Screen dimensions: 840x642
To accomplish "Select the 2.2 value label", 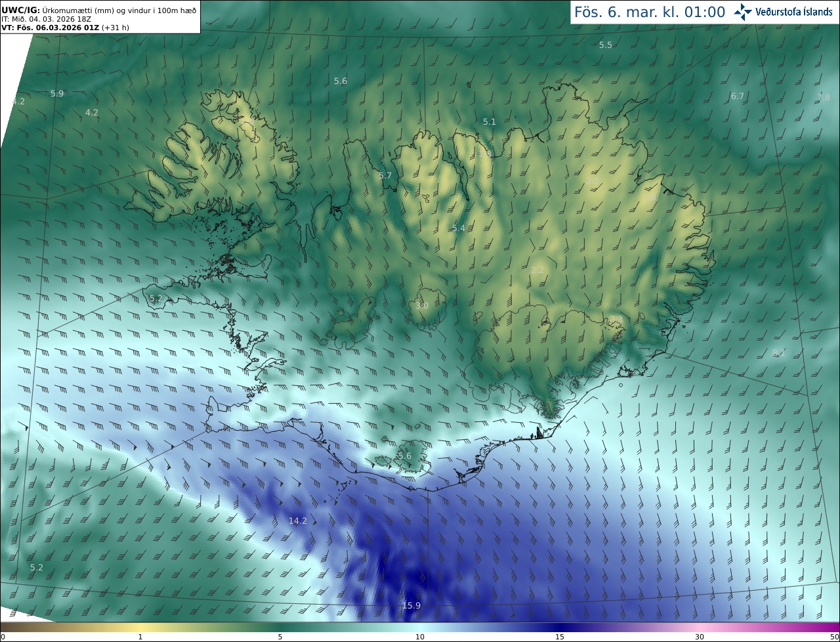I will point(537,270).
